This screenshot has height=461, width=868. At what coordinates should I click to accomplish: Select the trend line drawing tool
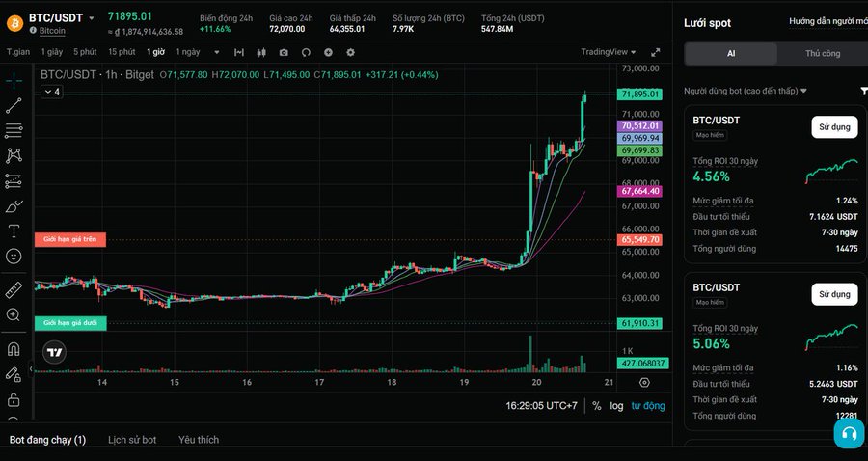(14, 106)
